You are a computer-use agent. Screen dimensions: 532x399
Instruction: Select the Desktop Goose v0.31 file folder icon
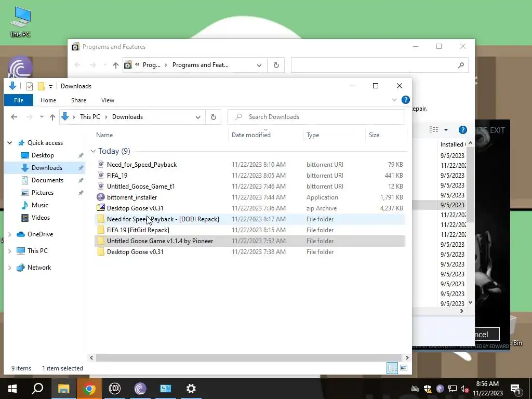pos(101,252)
